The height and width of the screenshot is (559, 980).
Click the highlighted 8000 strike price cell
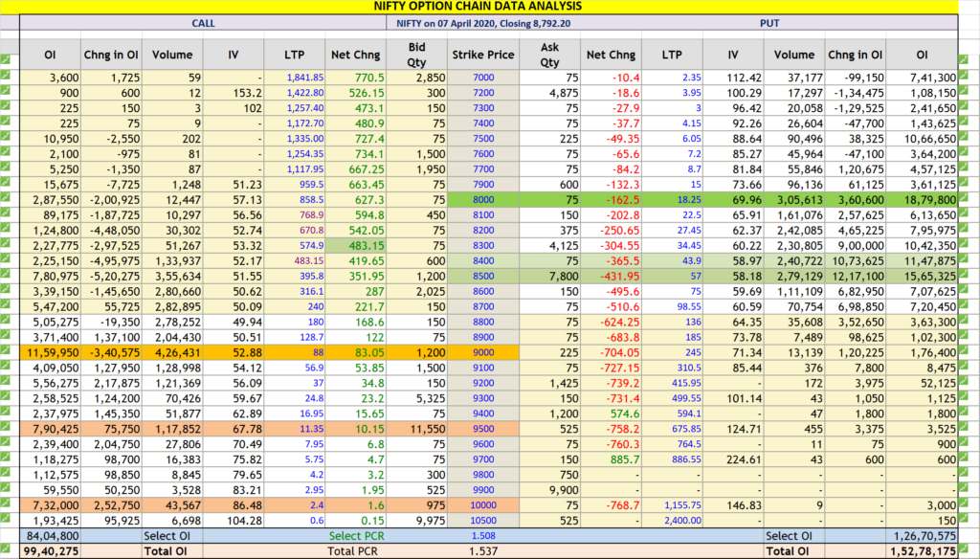click(x=483, y=200)
